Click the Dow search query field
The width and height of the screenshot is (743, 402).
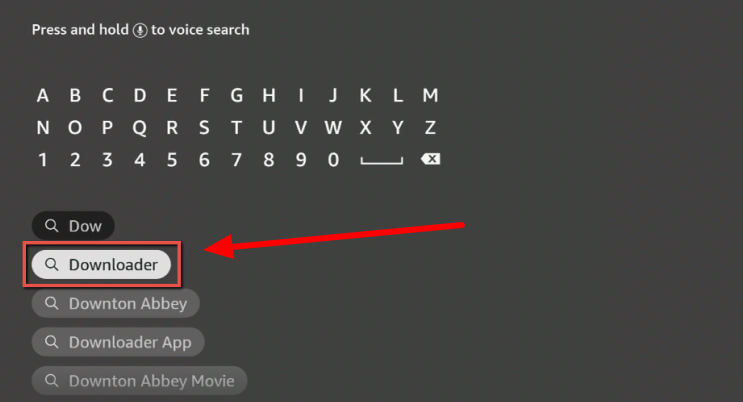pyautogui.click(x=73, y=226)
